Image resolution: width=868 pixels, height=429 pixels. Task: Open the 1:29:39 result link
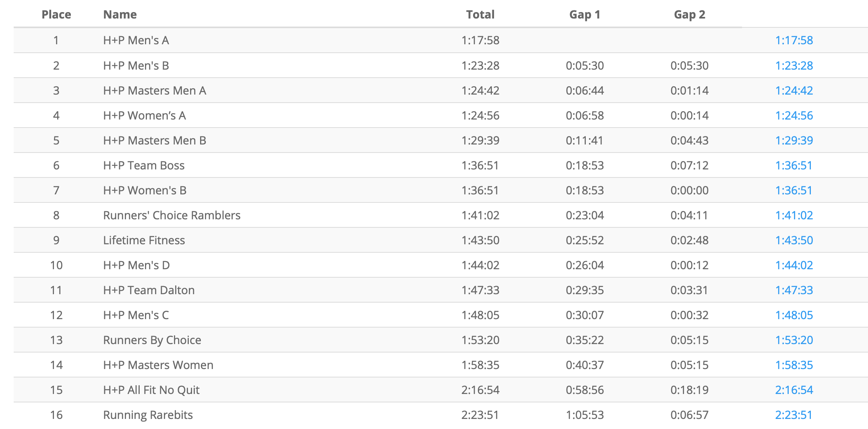tap(794, 140)
